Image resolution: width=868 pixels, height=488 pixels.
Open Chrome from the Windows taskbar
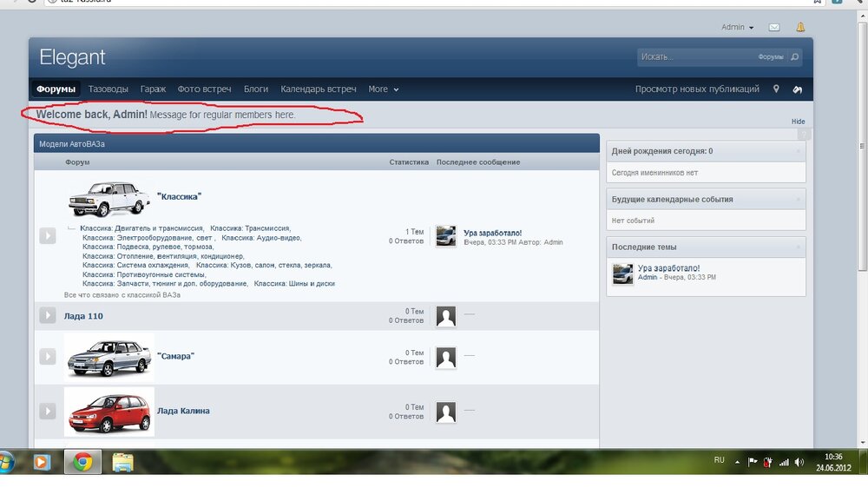(82, 461)
